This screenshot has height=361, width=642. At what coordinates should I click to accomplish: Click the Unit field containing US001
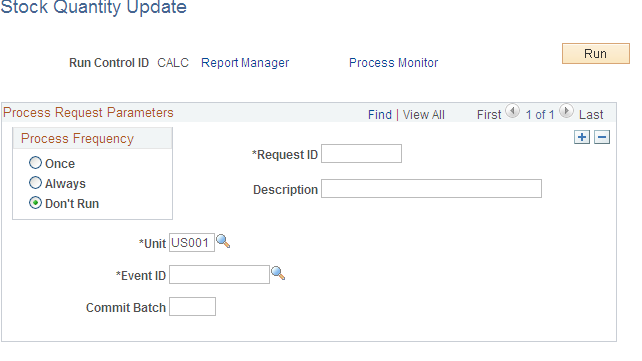(192, 243)
